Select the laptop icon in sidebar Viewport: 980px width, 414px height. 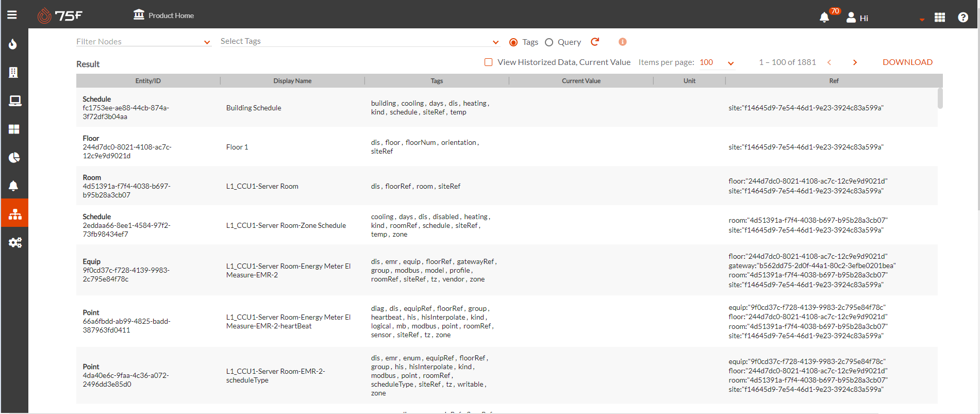click(x=14, y=101)
